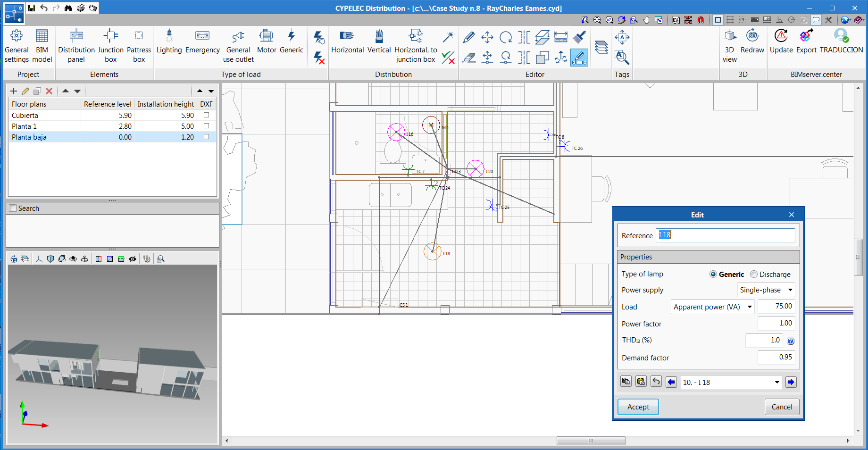The height and width of the screenshot is (450, 868).
Task: Click the Accept button
Action: (x=638, y=407)
